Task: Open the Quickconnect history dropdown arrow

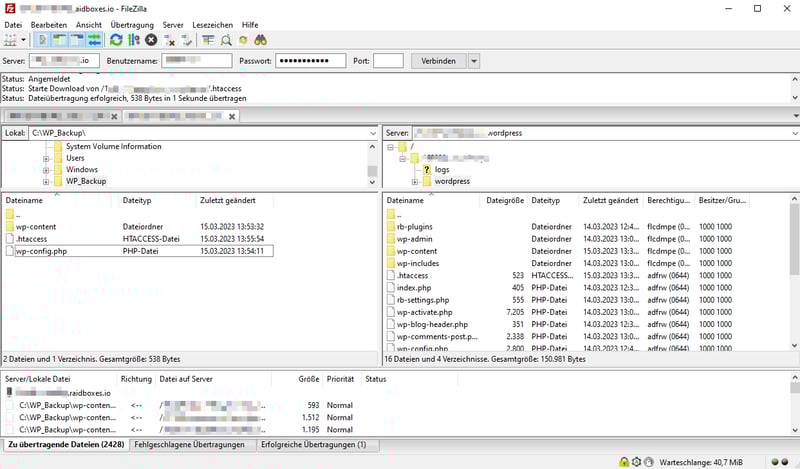Action: [474, 61]
